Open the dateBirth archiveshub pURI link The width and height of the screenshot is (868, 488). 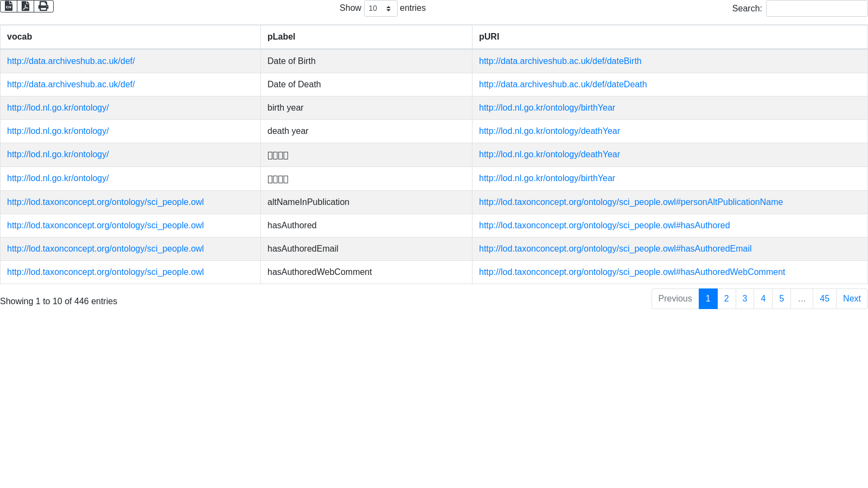(x=560, y=61)
